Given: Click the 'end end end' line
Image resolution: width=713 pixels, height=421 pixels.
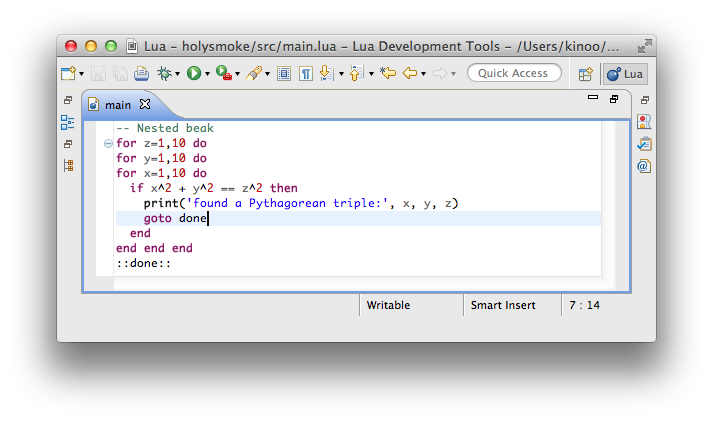Looking at the screenshot, I should click(155, 248).
